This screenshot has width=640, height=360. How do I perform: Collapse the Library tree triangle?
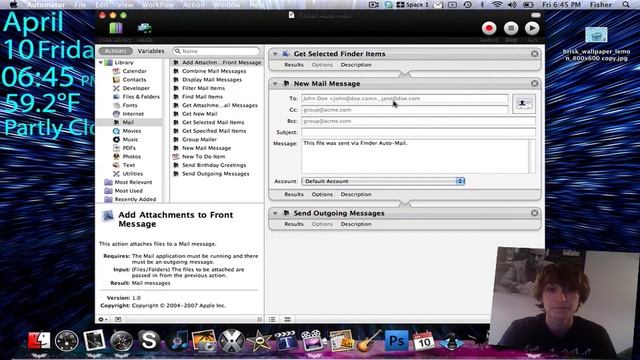tap(101, 62)
